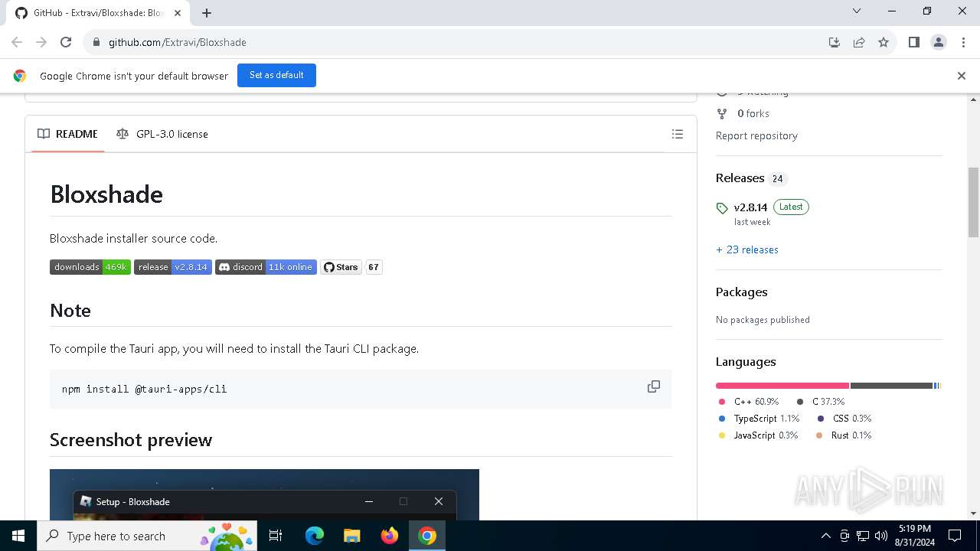Set Chrome as default browser

click(x=276, y=75)
